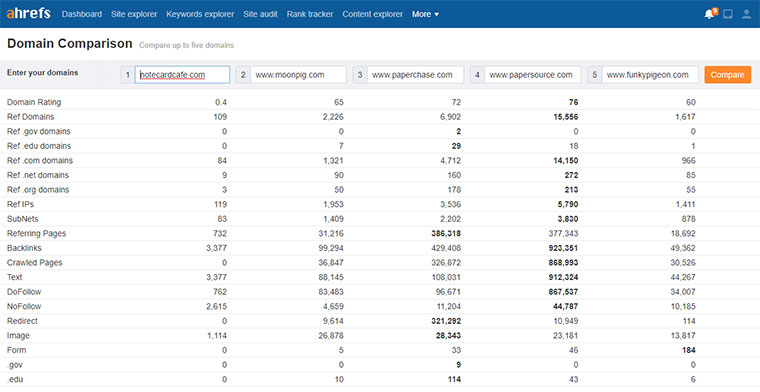
Task: Focus the www.paperchase.com domain field
Action: (415, 75)
